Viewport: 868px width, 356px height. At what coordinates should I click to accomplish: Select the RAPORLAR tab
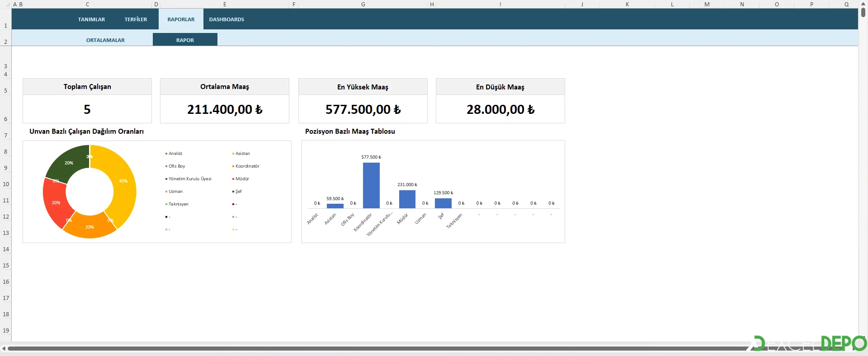click(181, 19)
